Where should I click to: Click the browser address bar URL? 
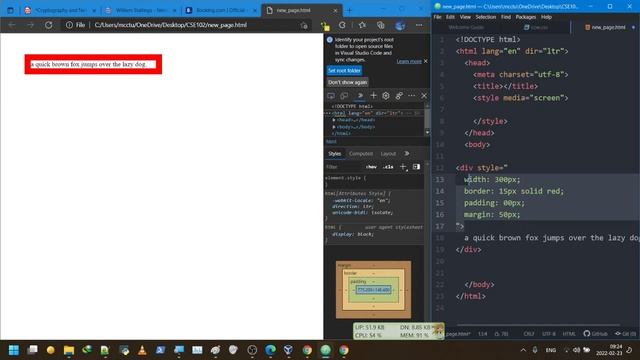(x=171, y=25)
